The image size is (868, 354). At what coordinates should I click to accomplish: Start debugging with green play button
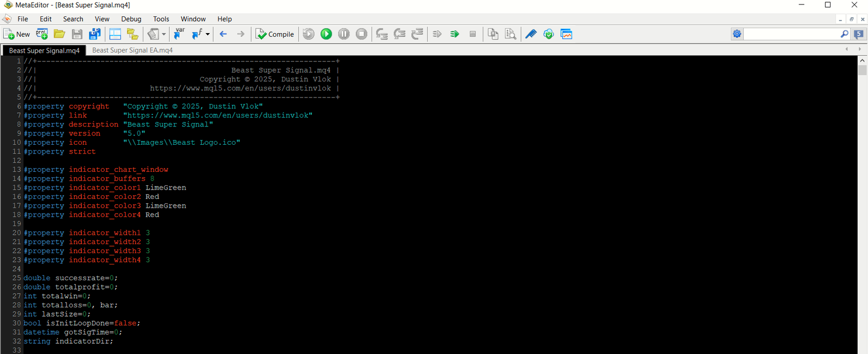coord(326,34)
